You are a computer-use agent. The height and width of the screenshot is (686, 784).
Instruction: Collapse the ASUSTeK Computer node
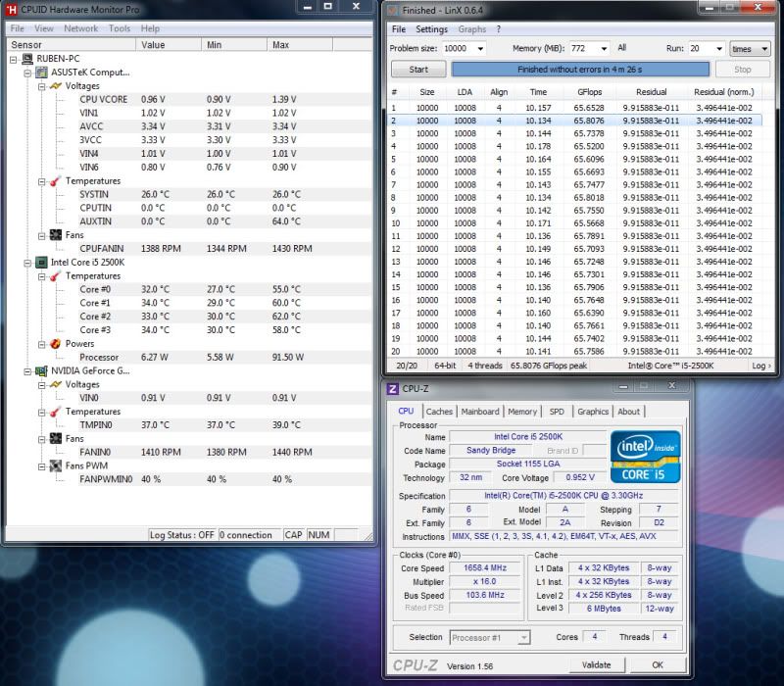tap(27, 73)
